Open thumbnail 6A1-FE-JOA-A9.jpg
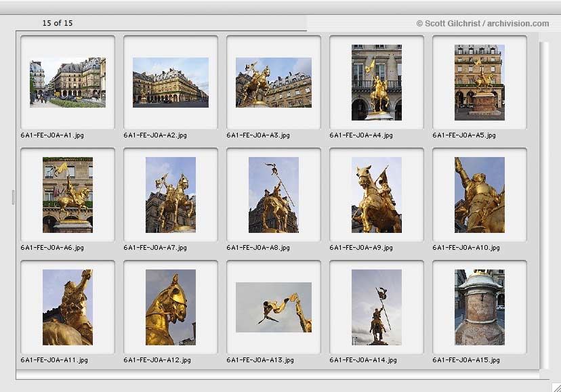 point(377,195)
